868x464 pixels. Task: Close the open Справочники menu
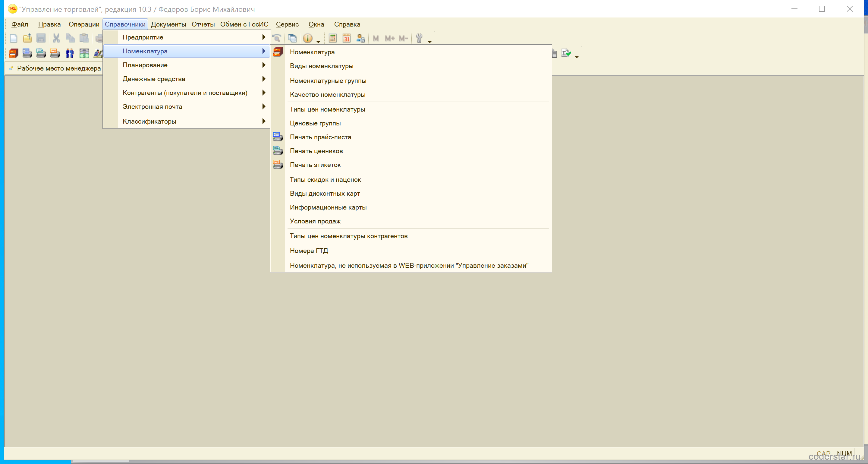point(125,24)
